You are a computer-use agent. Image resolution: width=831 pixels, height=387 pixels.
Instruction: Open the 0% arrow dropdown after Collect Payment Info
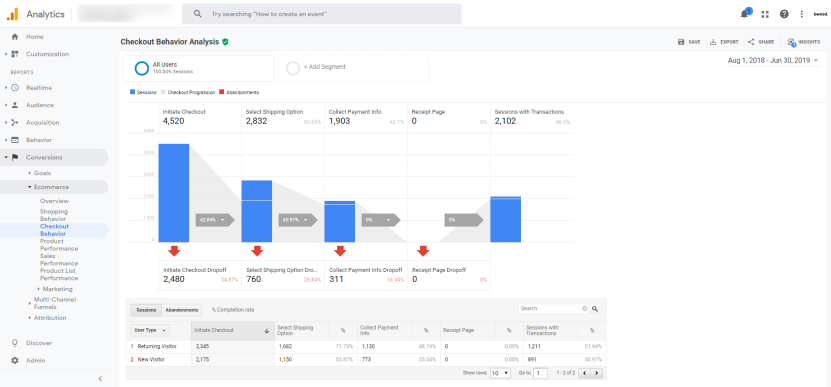381,219
